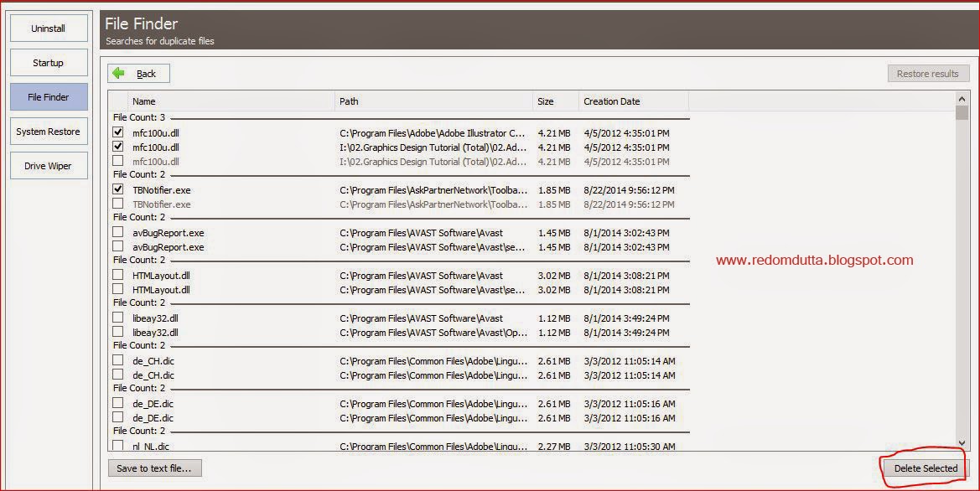Open the Uninstall section
Image resolution: width=980 pixels, height=491 pixels.
click(48, 28)
